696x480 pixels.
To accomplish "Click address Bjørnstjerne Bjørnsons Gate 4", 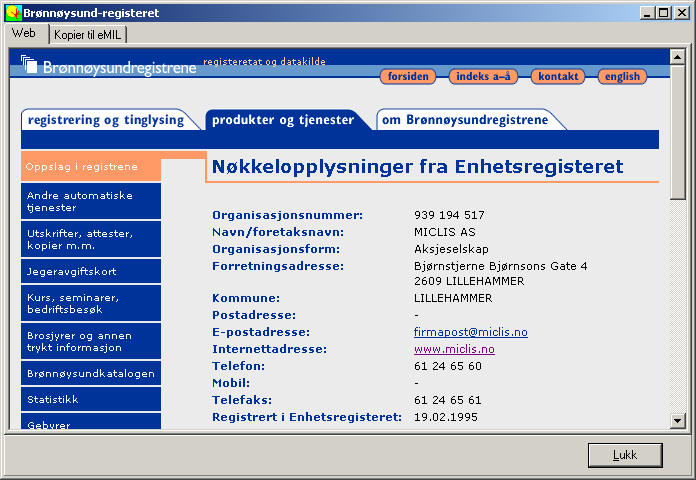I will coord(501,266).
